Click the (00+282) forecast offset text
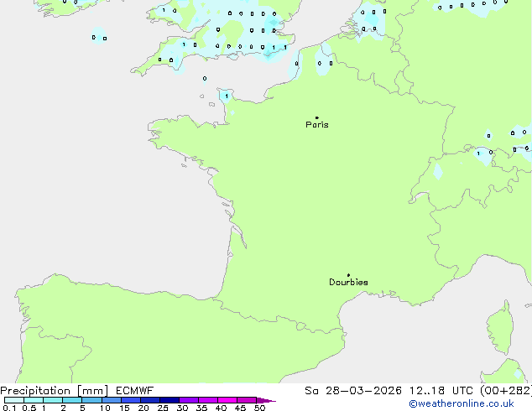532x411 pixels. (x=505, y=391)
